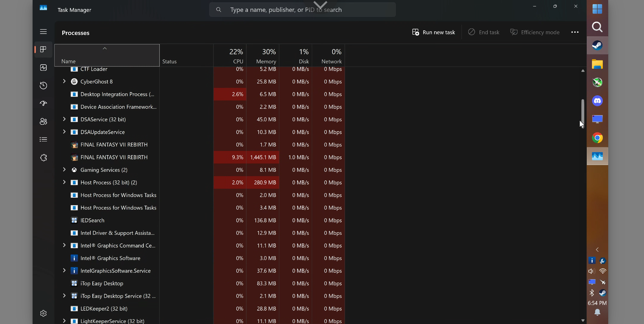Open Task Manager settings gear
The height and width of the screenshot is (324, 644).
pyautogui.click(x=43, y=313)
